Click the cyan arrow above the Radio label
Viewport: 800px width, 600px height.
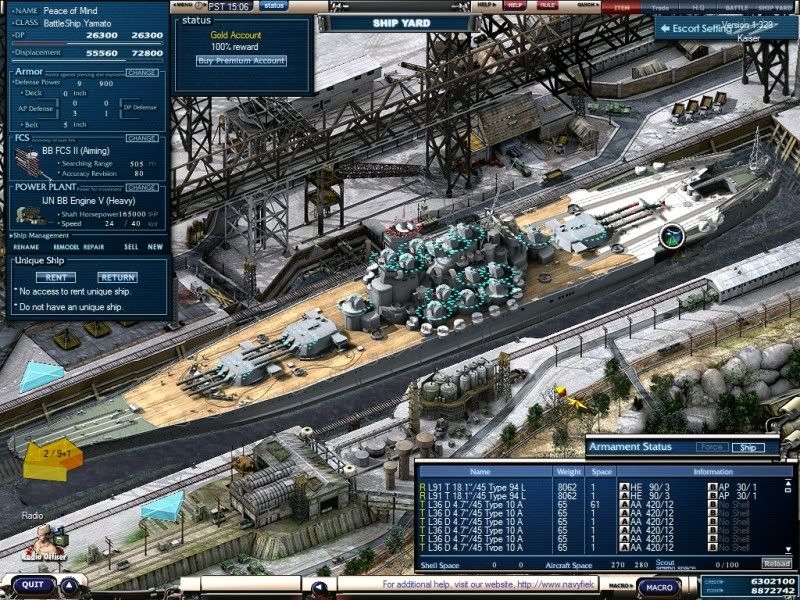[163, 506]
